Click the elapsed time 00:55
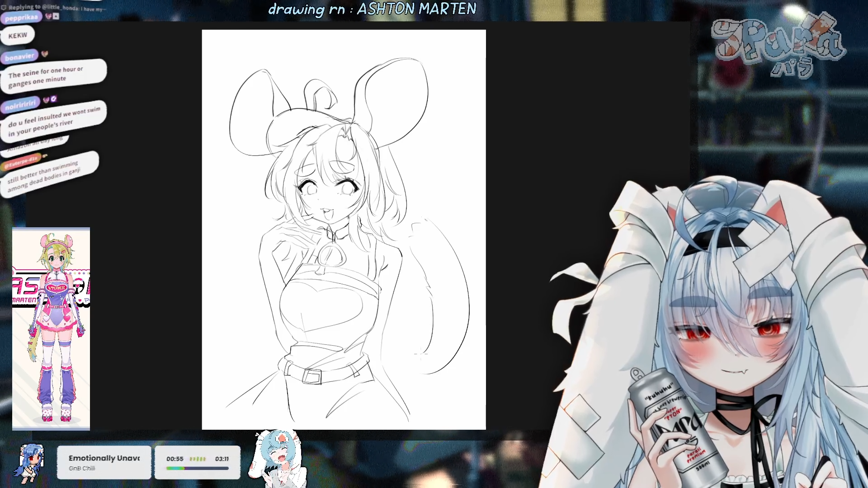Screen dimensions: 868x488 pyautogui.click(x=175, y=459)
